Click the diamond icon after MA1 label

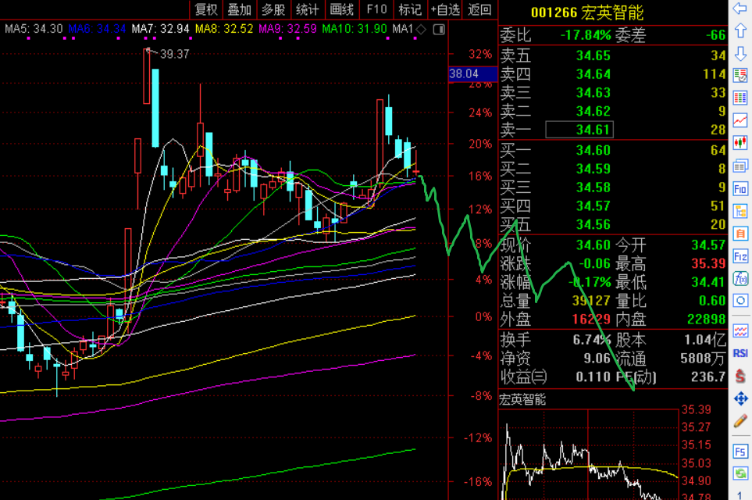coord(421,30)
